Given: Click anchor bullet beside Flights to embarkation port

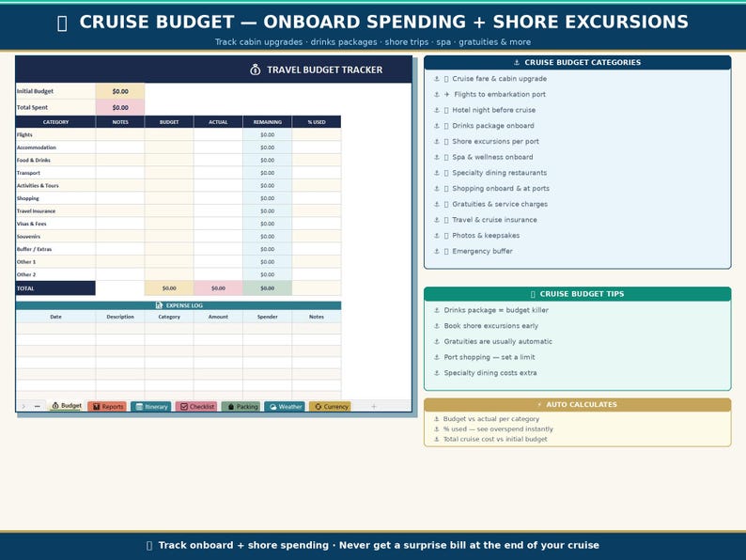Looking at the screenshot, I should point(437,94).
